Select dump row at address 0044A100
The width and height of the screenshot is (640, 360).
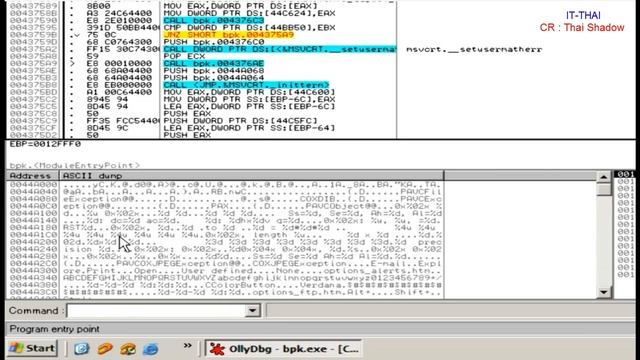(x=225, y=213)
